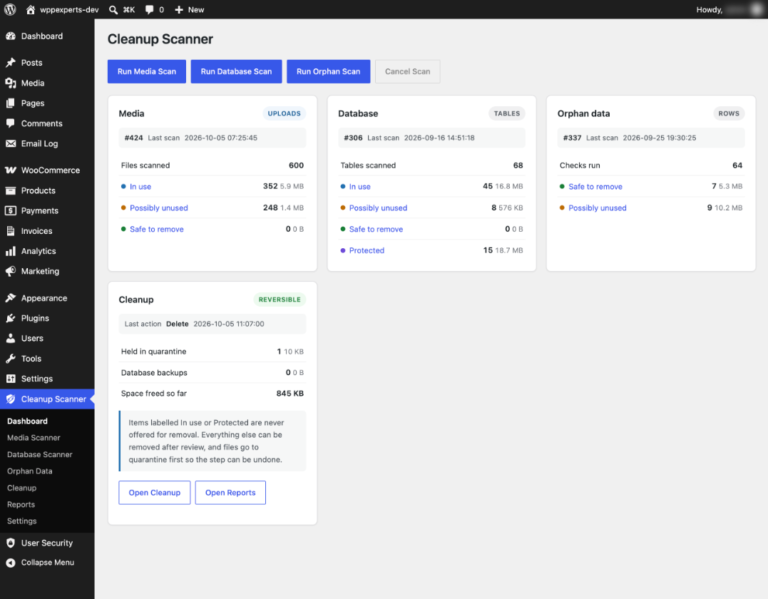Click the Settings sliders icon in sidebar
This screenshot has width=768, height=599.
[x=10, y=379]
